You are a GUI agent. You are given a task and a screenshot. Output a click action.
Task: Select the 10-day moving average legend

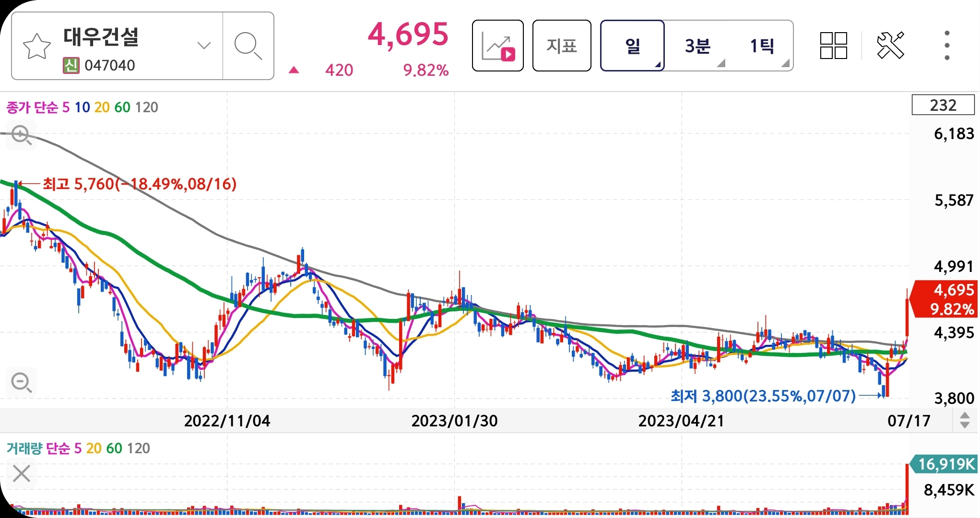(82, 107)
